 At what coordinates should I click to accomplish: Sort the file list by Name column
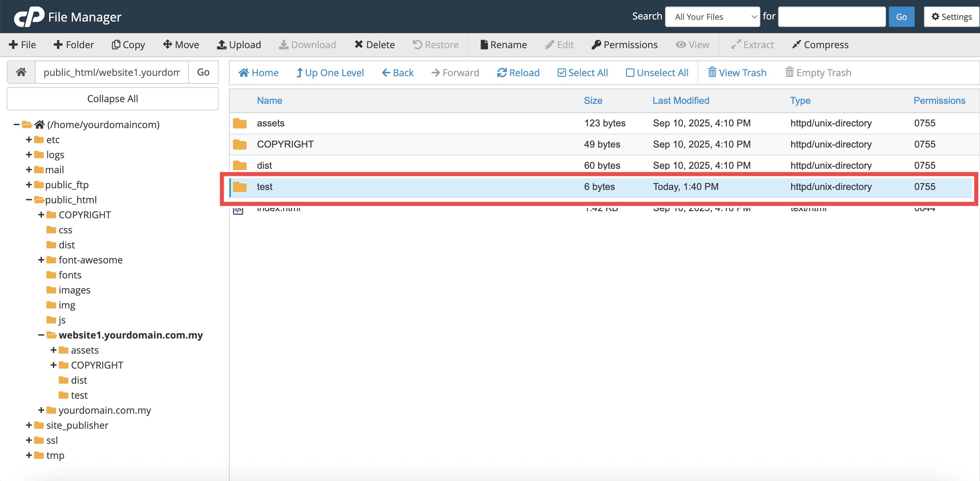tap(270, 100)
